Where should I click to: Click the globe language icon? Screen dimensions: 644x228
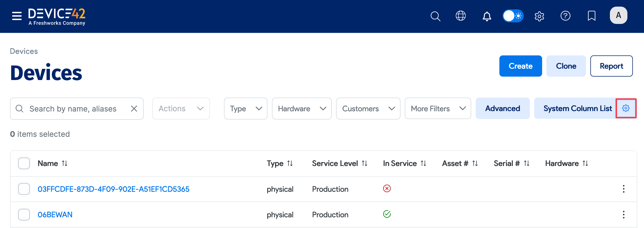[x=461, y=16]
